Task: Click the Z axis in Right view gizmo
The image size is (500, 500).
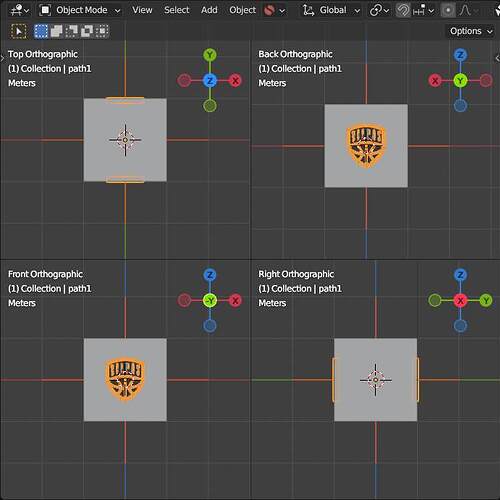Action: [460, 275]
